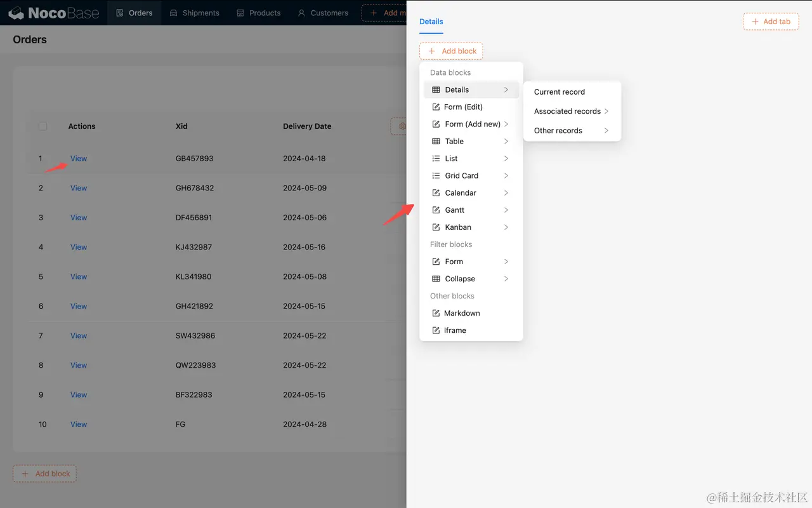
Task: Click the NocoBase logo
Action: [54, 13]
